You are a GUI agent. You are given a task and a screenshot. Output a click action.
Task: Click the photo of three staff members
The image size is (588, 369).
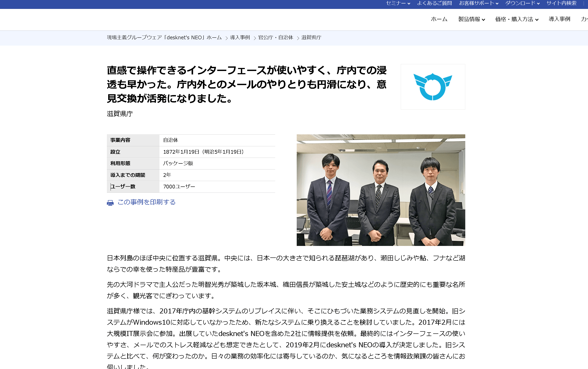(x=381, y=190)
